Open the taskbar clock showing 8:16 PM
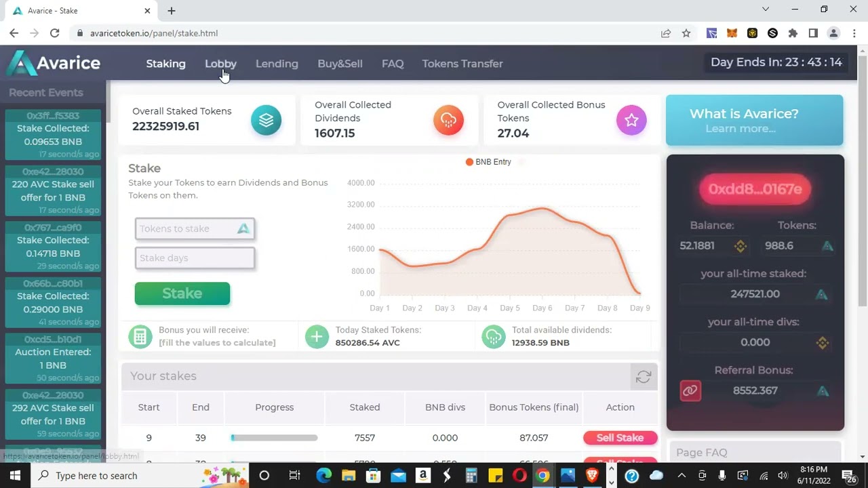The image size is (868, 488). click(814, 475)
